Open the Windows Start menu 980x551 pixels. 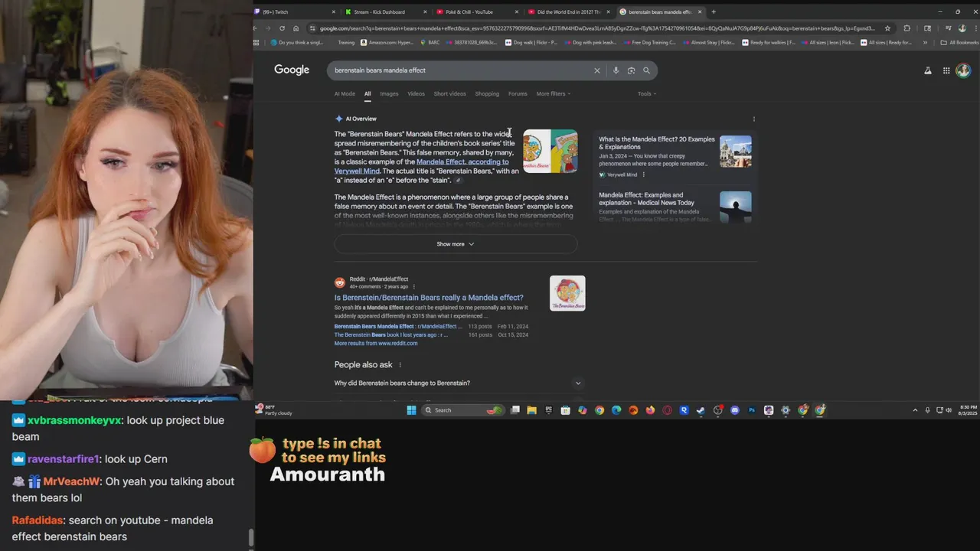click(411, 410)
